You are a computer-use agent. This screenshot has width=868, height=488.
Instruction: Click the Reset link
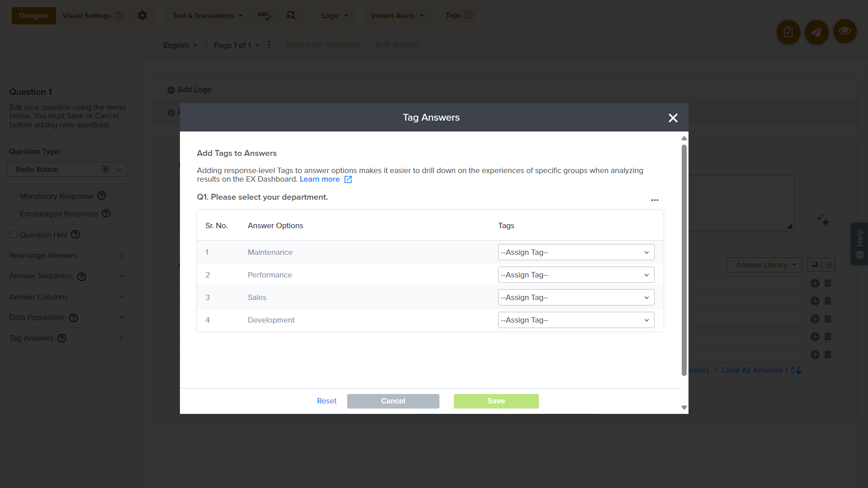[x=326, y=401]
